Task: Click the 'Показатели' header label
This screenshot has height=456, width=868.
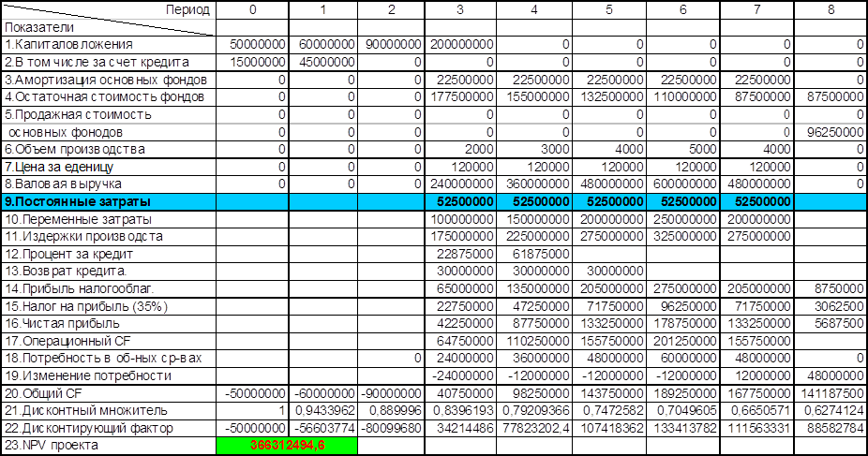Action: pos(108,27)
